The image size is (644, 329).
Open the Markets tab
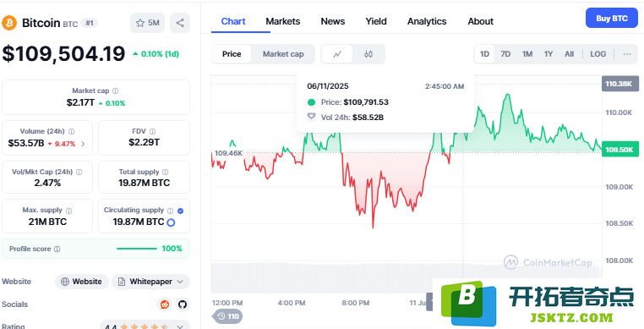point(283,21)
